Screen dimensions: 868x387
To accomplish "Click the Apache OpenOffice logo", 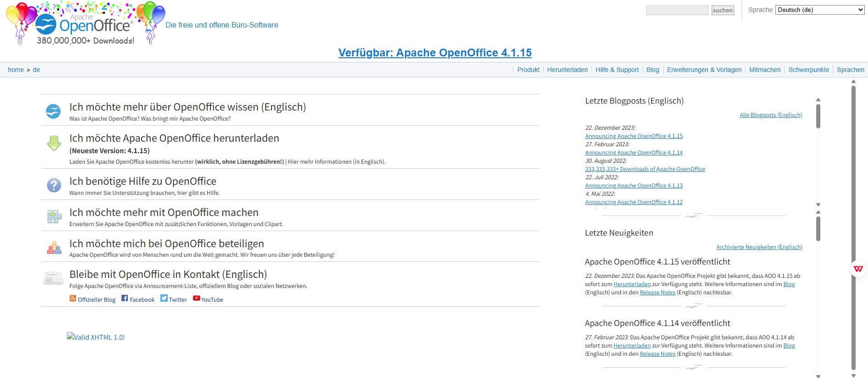I will tap(86, 23).
